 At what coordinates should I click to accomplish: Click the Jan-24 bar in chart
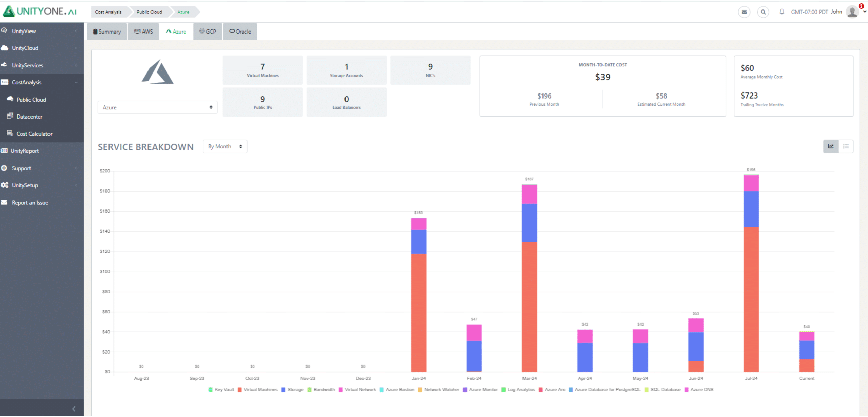coord(418,295)
